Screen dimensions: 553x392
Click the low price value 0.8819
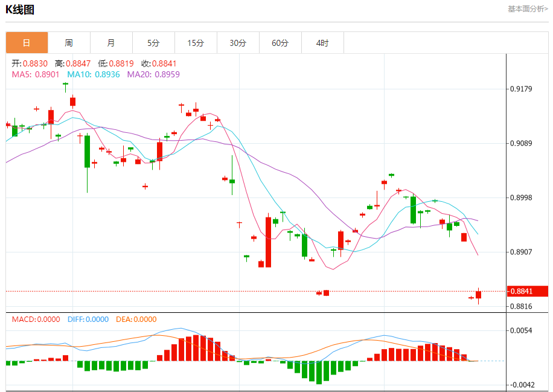[x=121, y=63]
